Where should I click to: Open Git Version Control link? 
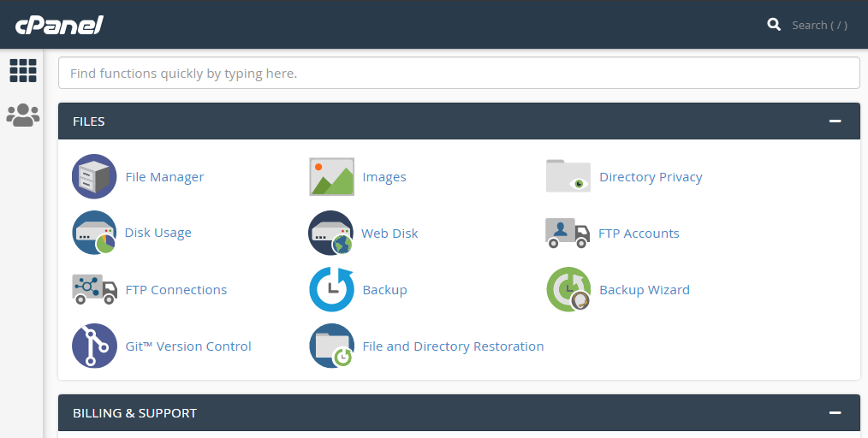(188, 346)
